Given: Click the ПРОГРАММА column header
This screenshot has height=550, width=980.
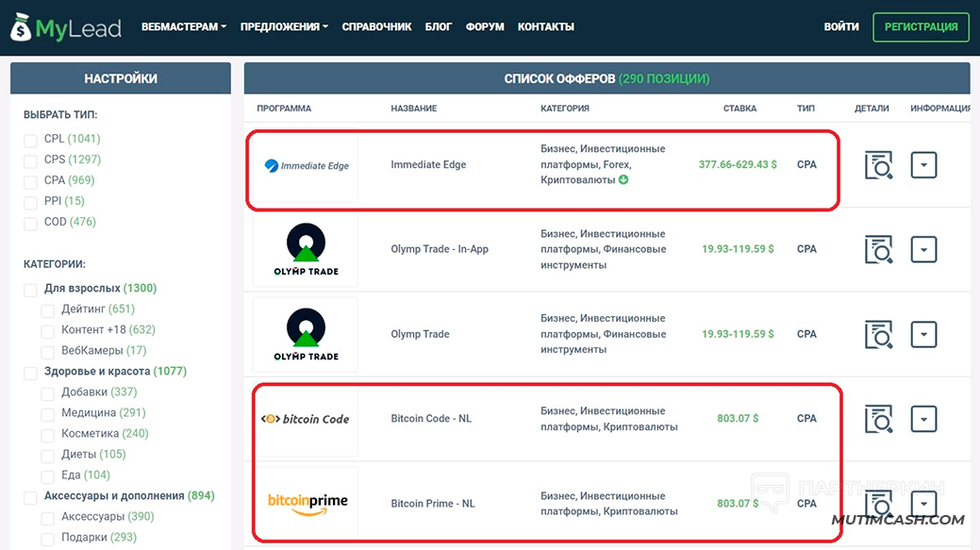Looking at the screenshot, I should (284, 108).
